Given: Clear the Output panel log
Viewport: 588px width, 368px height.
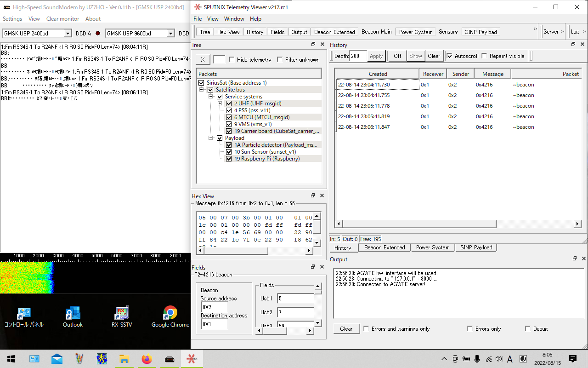Looking at the screenshot, I should tap(346, 328).
